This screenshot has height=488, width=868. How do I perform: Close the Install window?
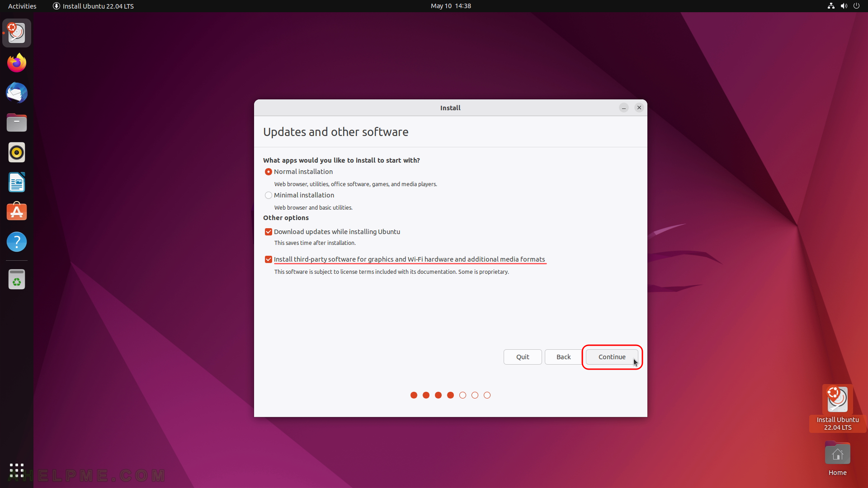click(x=639, y=108)
